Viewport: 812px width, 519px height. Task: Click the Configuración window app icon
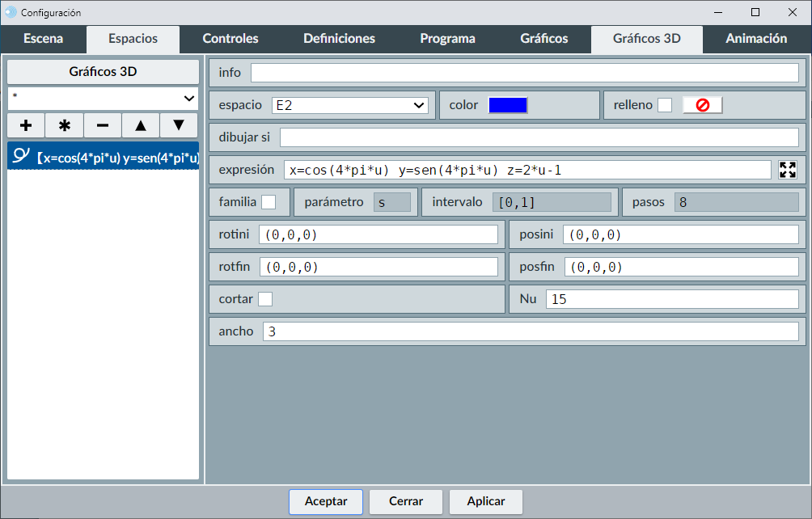click(11, 12)
